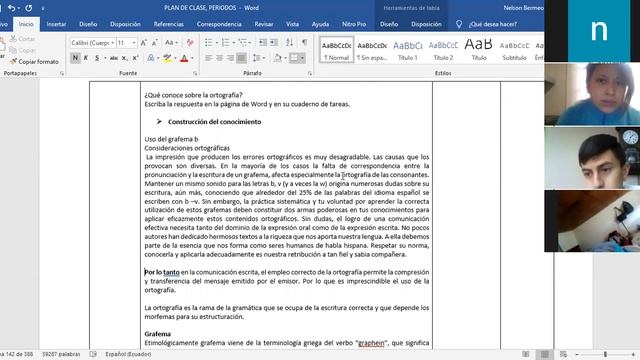
Task: Clear all formatting with eraser icon
Action: 190,42
